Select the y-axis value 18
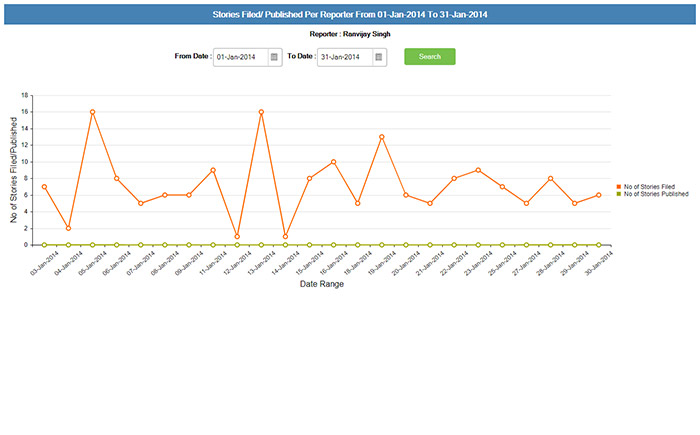The height and width of the screenshot is (435, 700). tap(25, 95)
